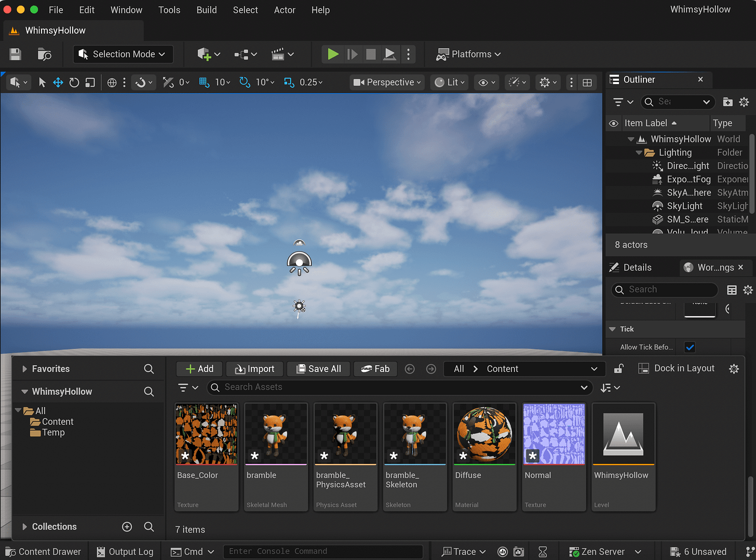Toggle the grid snapping icon
Viewport: 756px width, 560px height.
[x=204, y=82]
